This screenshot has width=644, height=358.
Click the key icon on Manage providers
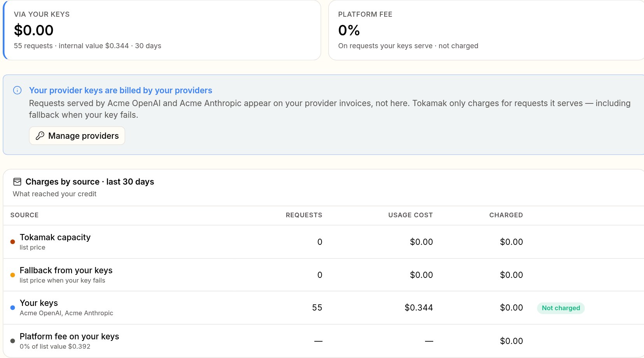pos(40,136)
